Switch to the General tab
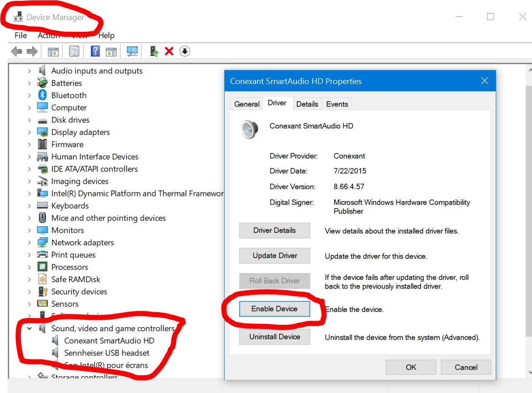 (246, 104)
